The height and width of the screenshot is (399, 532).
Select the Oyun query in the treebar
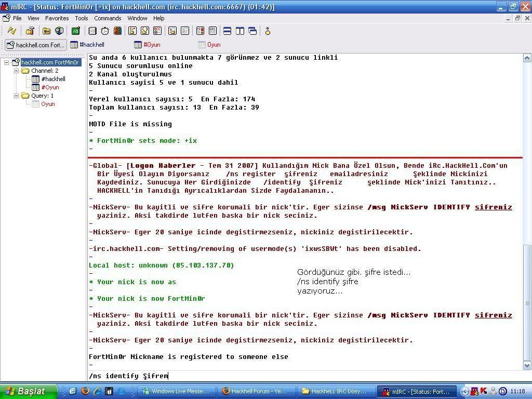point(48,104)
